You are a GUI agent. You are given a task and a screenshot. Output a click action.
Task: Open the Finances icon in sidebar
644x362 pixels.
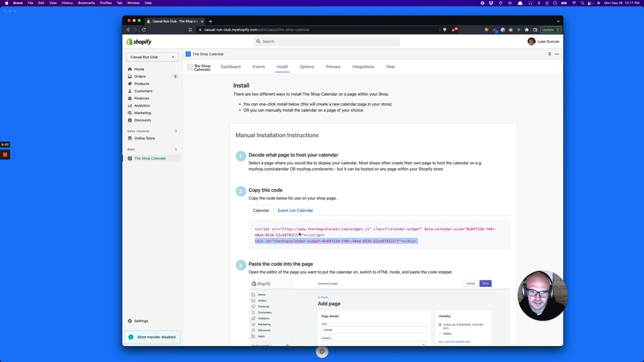click(130, 99)
